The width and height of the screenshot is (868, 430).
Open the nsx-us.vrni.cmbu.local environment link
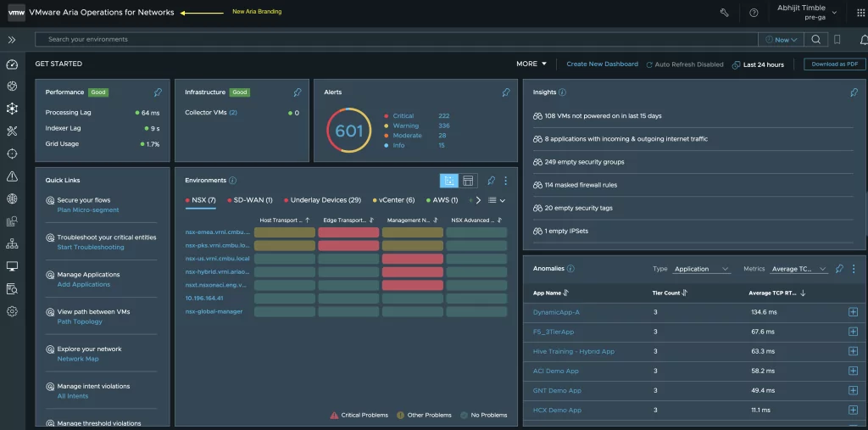pos(218,259)
